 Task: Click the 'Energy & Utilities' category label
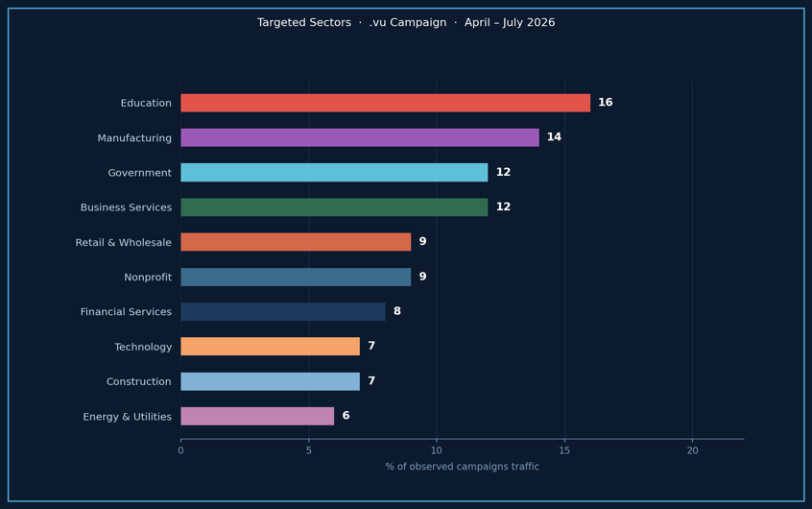coord(128,417)
